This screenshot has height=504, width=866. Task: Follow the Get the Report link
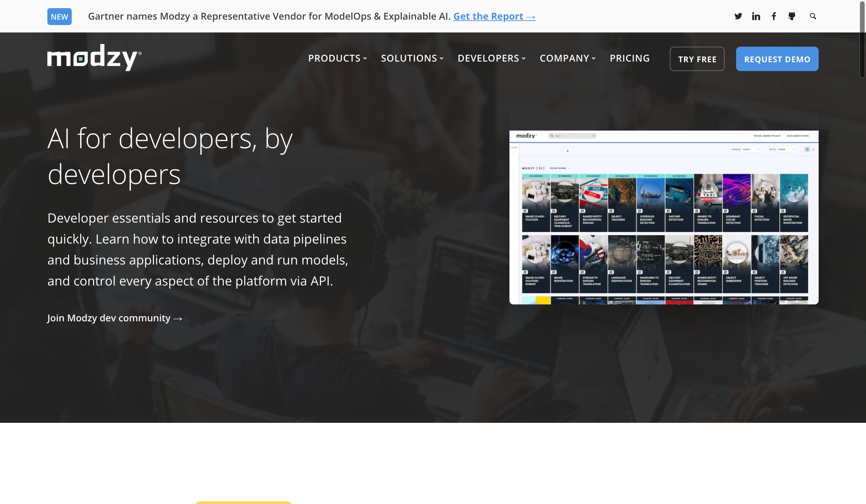pos(494,16)
